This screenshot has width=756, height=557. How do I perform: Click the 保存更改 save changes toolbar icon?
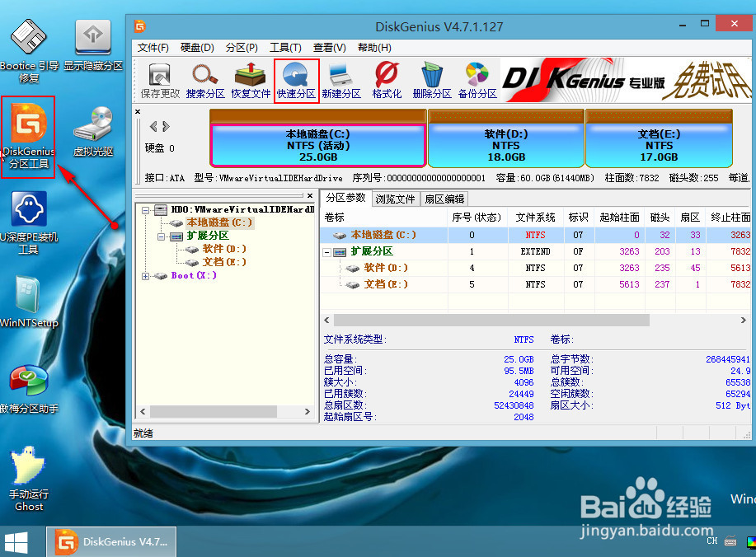tap(160, 81)
